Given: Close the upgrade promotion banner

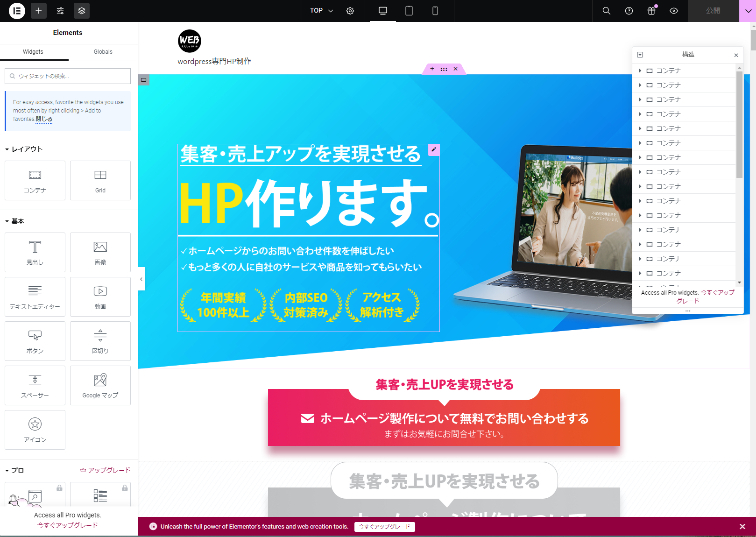Looking at the screenshot, I should click(x=742, y=527).
